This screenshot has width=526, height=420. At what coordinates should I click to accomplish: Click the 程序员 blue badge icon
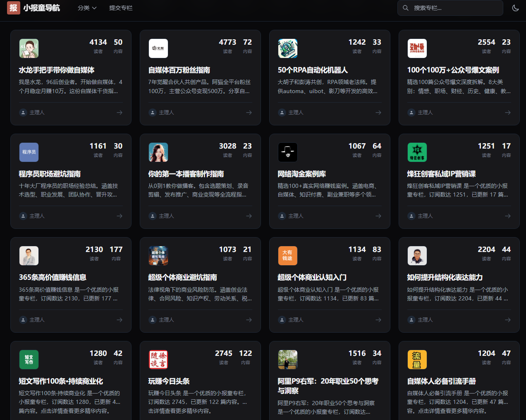click(x=29, y=152)
